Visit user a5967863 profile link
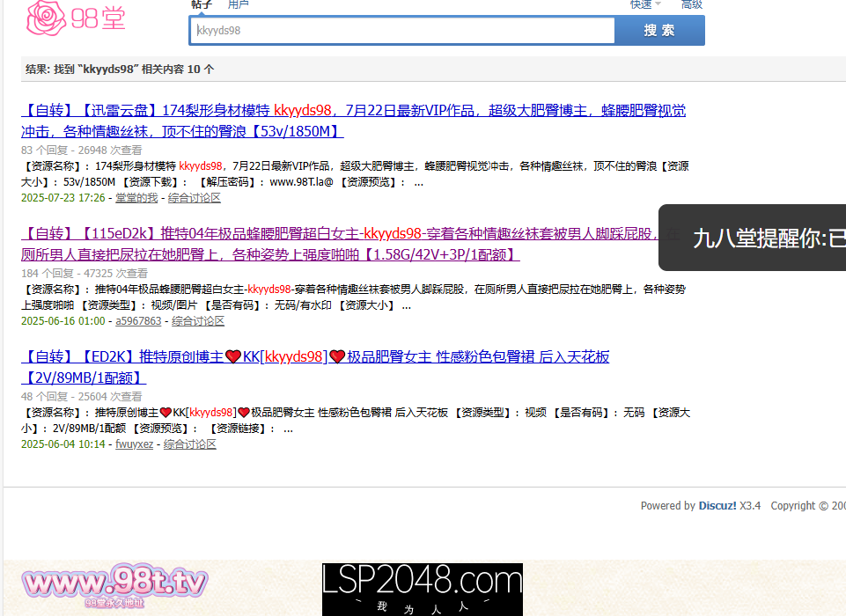 coord(138,321)
